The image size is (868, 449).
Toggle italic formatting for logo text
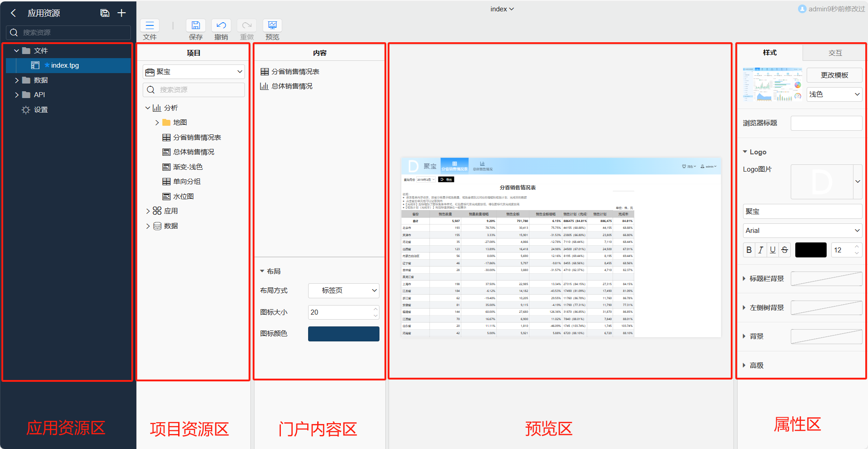[761, 250]
